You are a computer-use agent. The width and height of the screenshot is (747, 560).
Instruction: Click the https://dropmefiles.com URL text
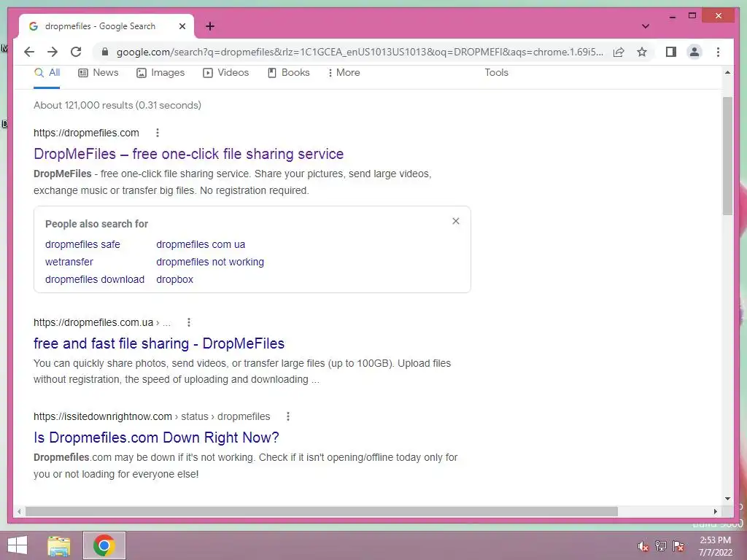pos(86,133)
